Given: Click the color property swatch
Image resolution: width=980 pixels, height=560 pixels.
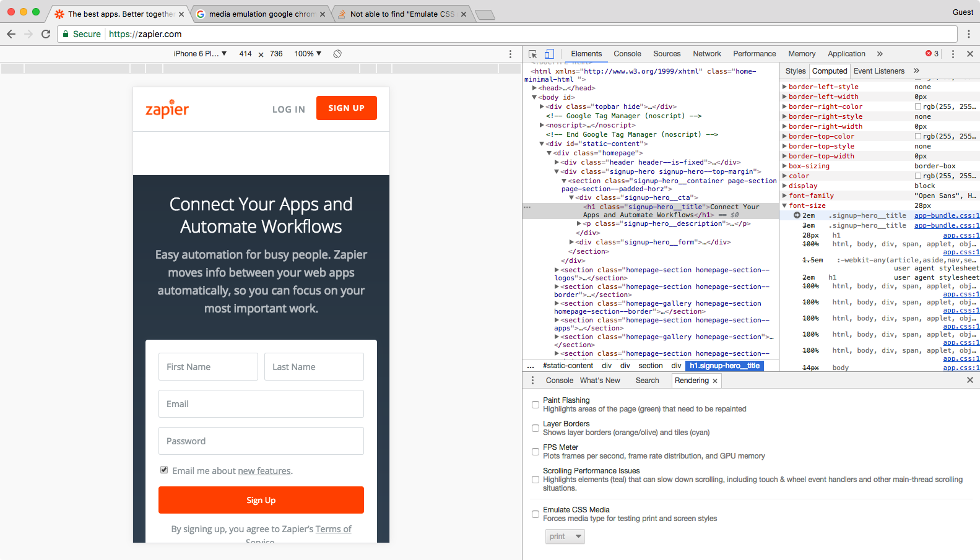Looking at the screenshot, I should [x=918, y=176].
